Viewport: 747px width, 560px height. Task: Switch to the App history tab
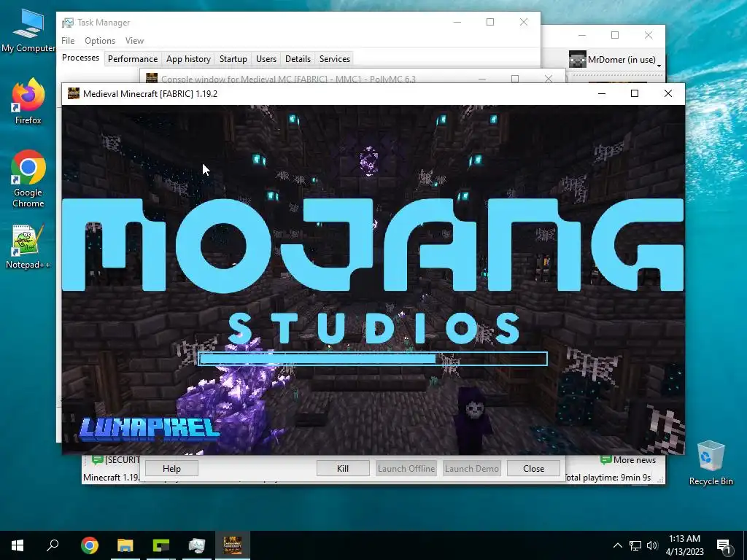pos(188,59)
